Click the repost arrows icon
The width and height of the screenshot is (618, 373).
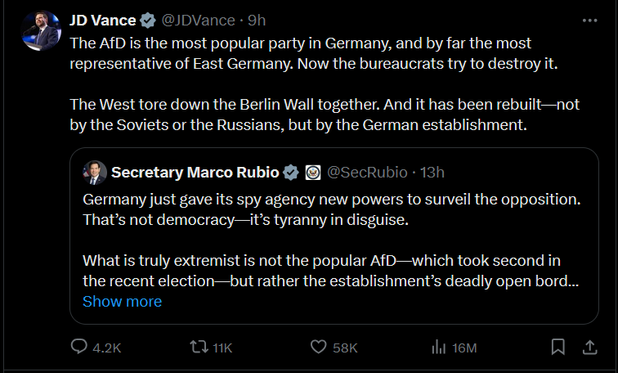tap(199, 347)
